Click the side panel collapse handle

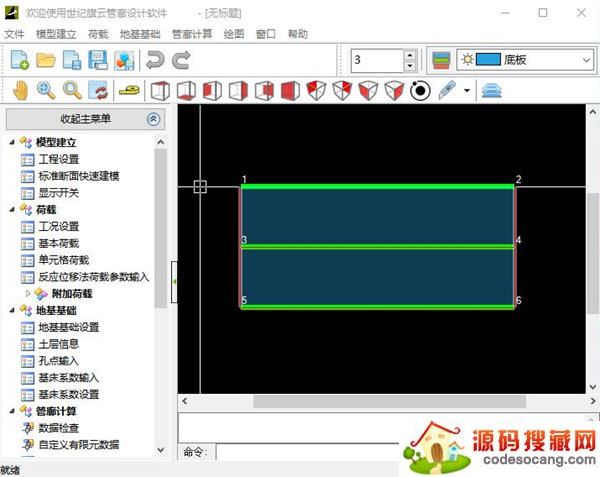tap(174, 282)
